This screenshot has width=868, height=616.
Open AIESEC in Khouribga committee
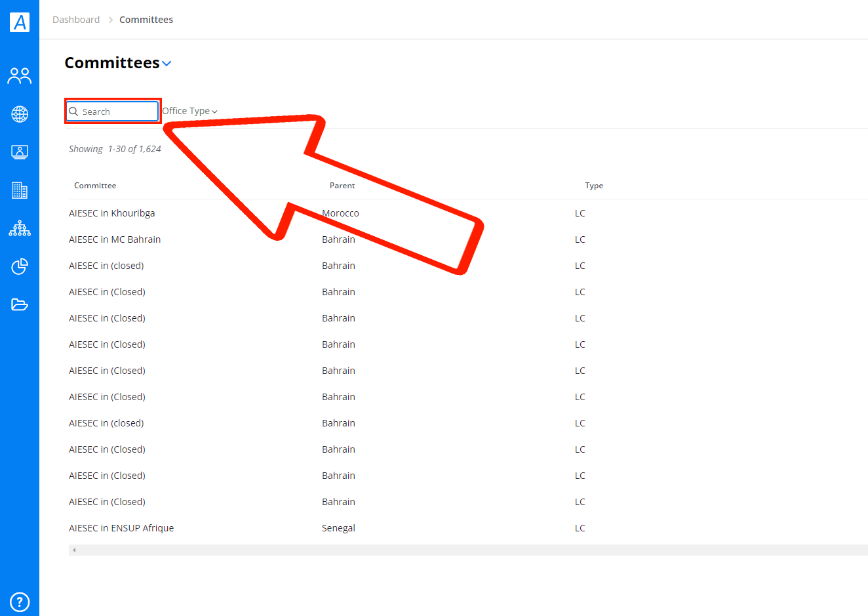coord(112,213)
